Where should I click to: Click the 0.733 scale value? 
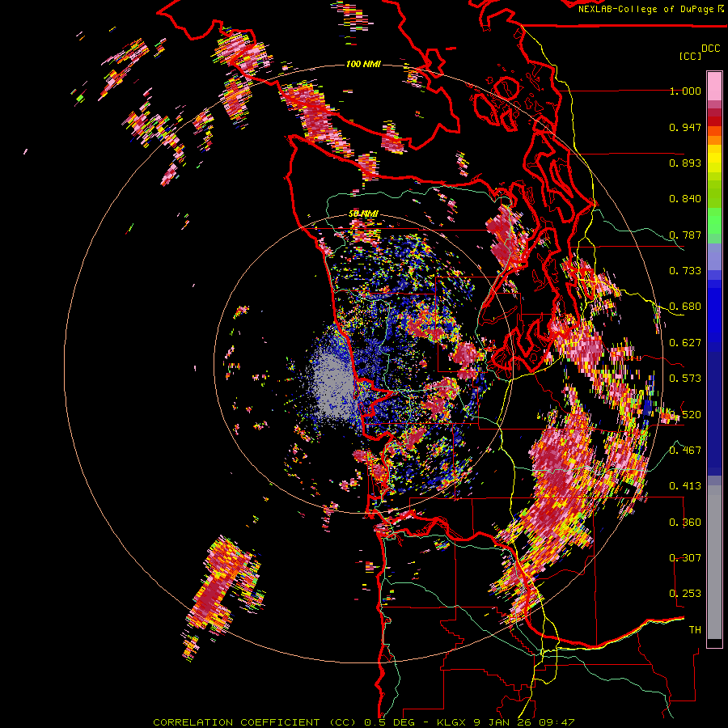pyautogui.click(x=685, y=271)
